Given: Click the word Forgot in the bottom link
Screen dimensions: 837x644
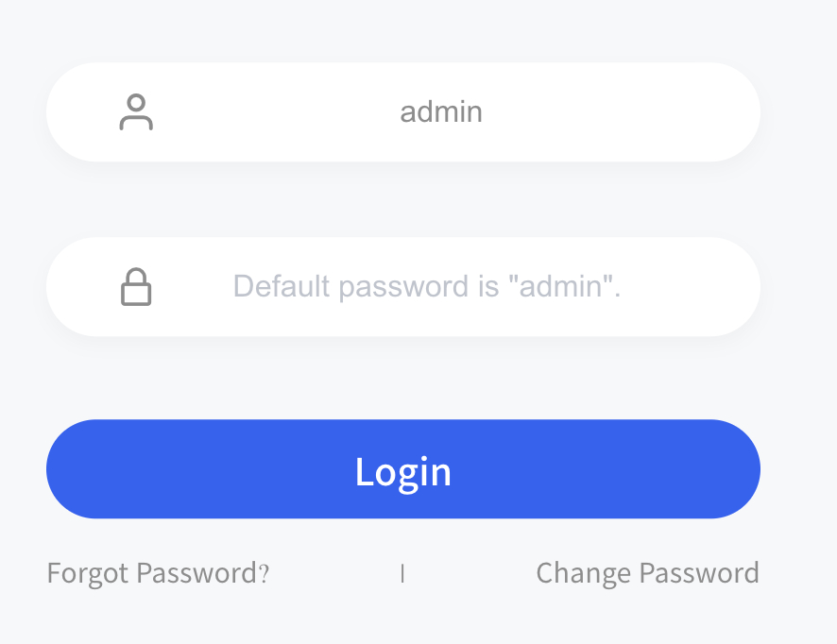Looking at the screenshot, I should pyautogui.click(x=88, y=574).
